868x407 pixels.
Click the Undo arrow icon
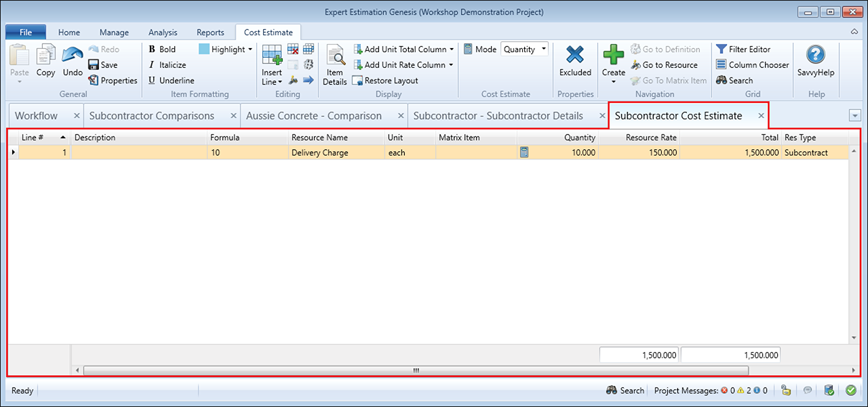[73, 56]
